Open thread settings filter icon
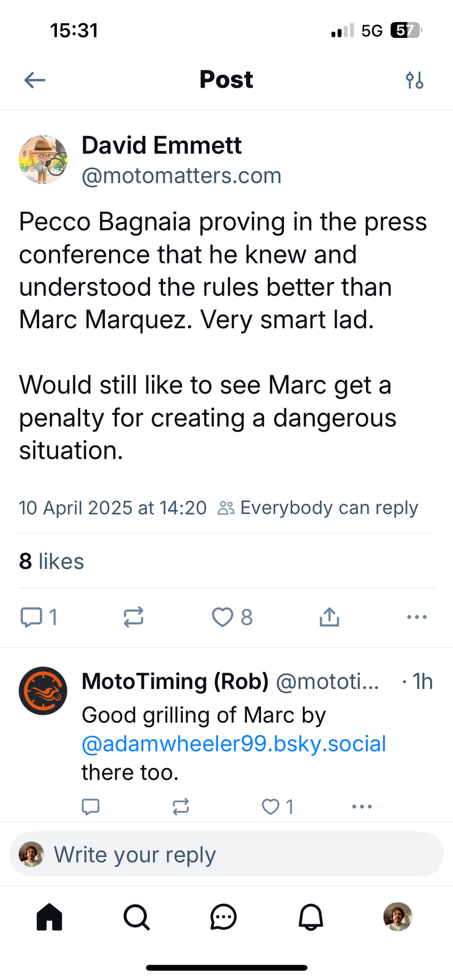The height and width of the screenshot is (980, 453). [414, 80]
